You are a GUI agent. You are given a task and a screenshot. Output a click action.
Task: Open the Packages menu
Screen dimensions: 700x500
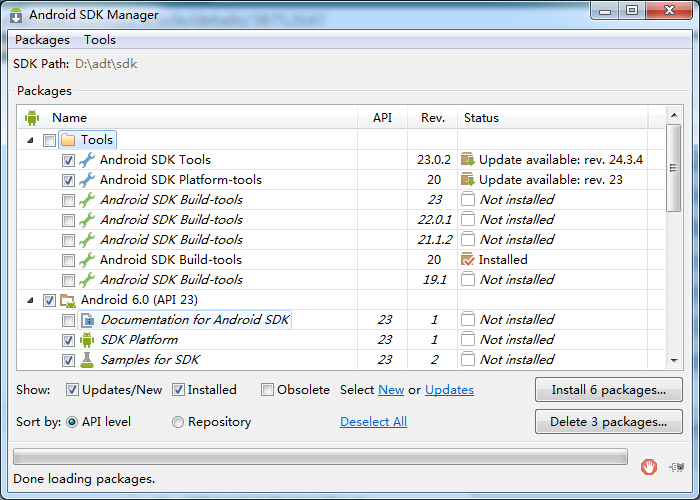[x=42, y=40]
